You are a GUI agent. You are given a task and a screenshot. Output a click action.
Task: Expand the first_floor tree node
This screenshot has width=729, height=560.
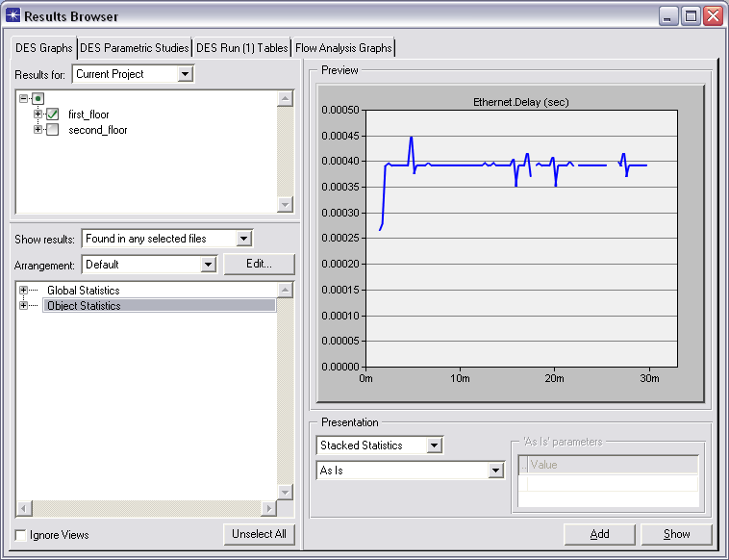click(x=38, y=115)
